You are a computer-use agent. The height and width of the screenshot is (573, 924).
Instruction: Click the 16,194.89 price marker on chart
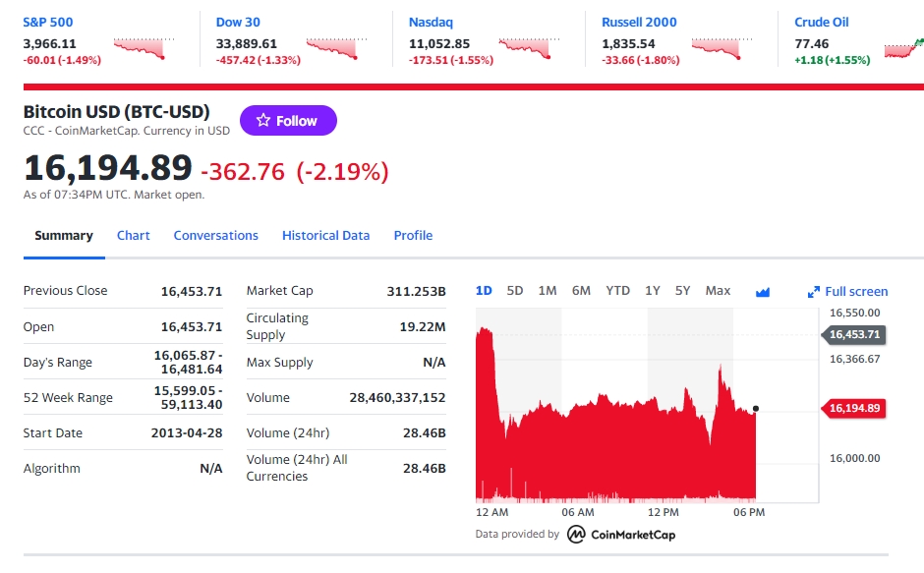point(853,408)
